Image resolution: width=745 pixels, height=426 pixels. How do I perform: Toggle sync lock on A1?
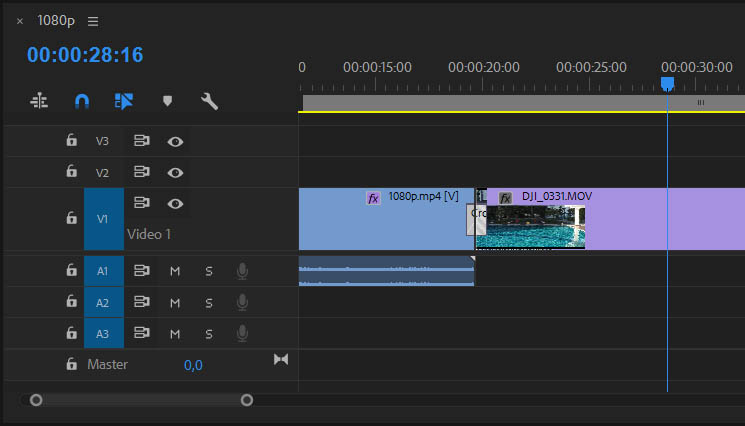[x=142, y=271]
